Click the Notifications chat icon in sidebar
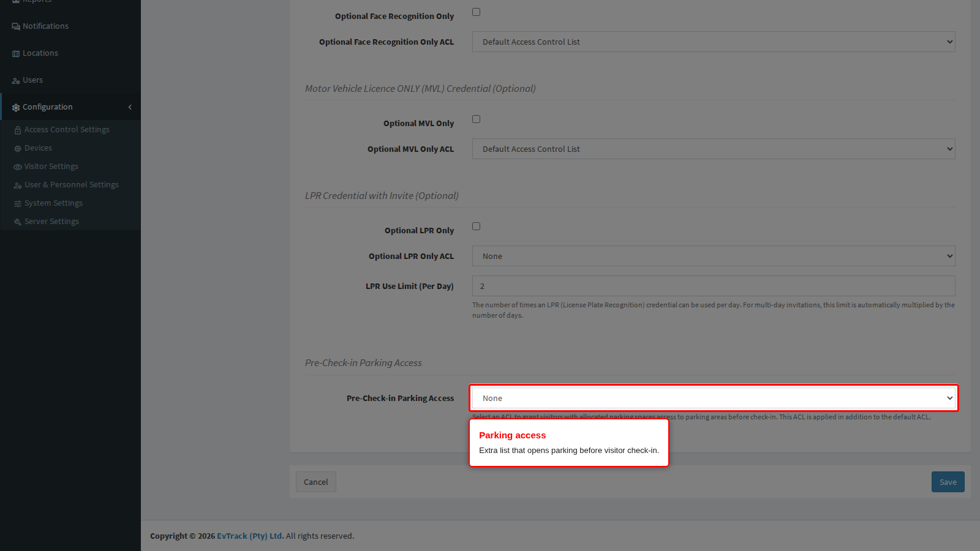980x551 pixels. tap(16, 26)
